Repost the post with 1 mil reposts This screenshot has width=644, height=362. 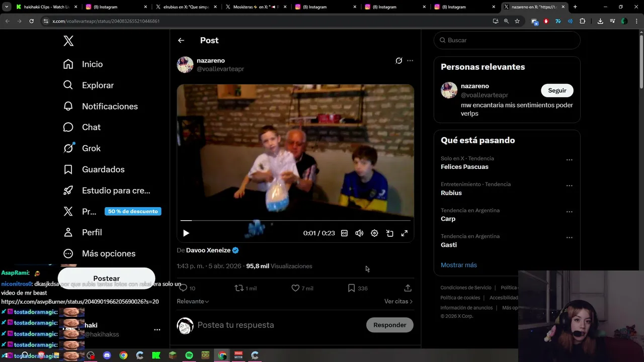point(246,288)
